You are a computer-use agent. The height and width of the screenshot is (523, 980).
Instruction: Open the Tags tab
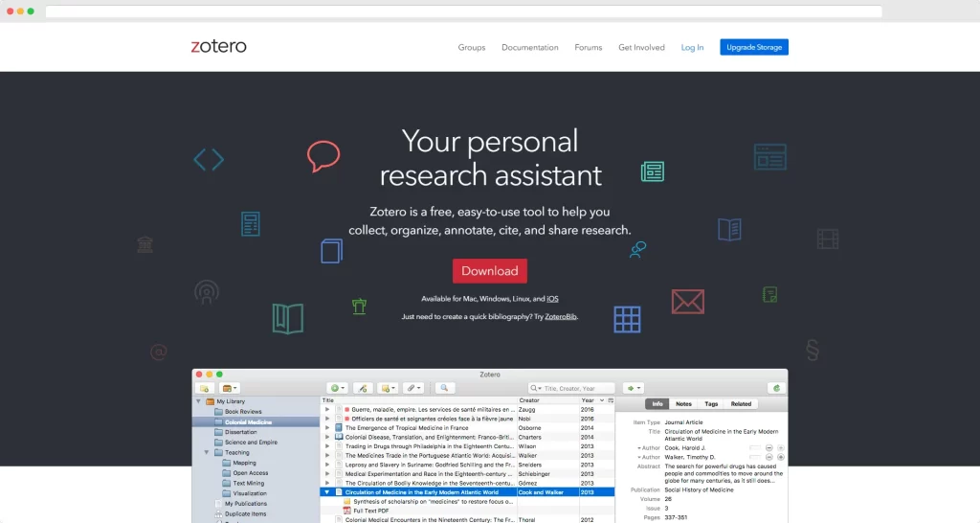pos(711,404)
